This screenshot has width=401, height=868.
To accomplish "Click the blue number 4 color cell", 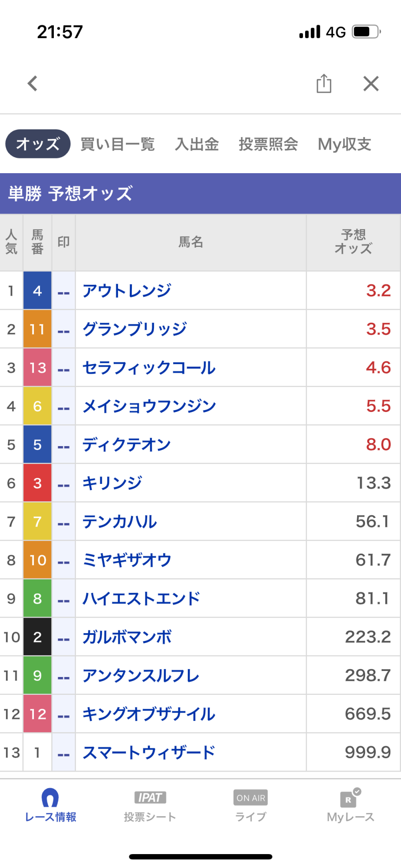I will 37,291.
